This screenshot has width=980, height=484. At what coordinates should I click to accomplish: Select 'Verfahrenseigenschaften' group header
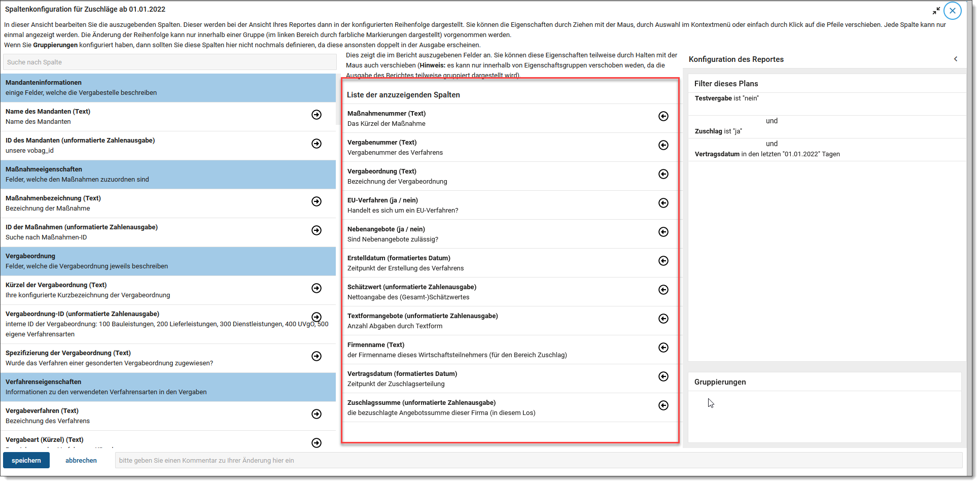tap(168, 387)
